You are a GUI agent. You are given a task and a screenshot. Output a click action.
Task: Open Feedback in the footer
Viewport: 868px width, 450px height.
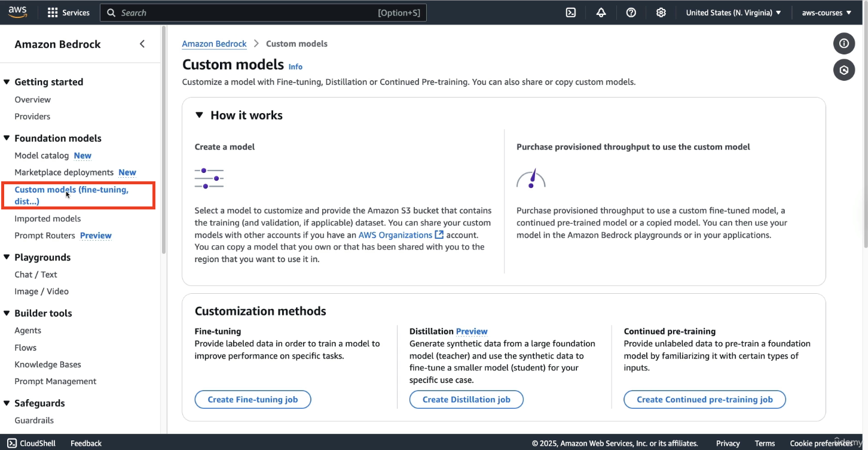pos(86,443)
